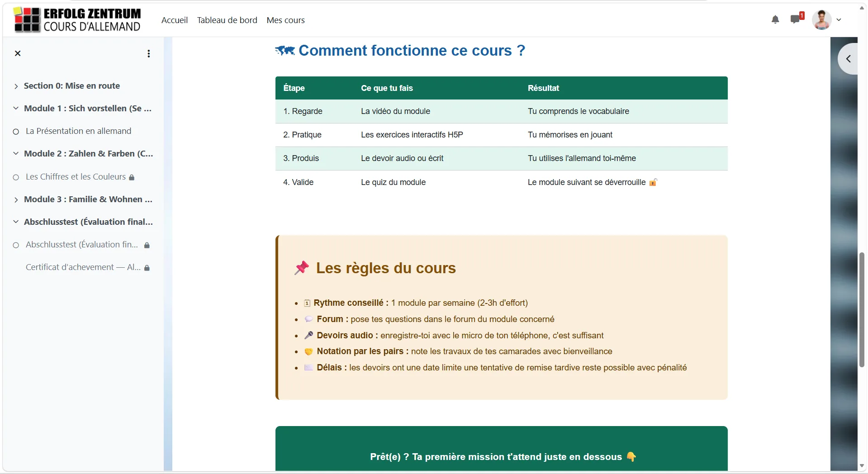Click completion circle for Les Chiffres et les Couleurs
Viewport: 868px width, 474px height.
click(x=16, y=177)
